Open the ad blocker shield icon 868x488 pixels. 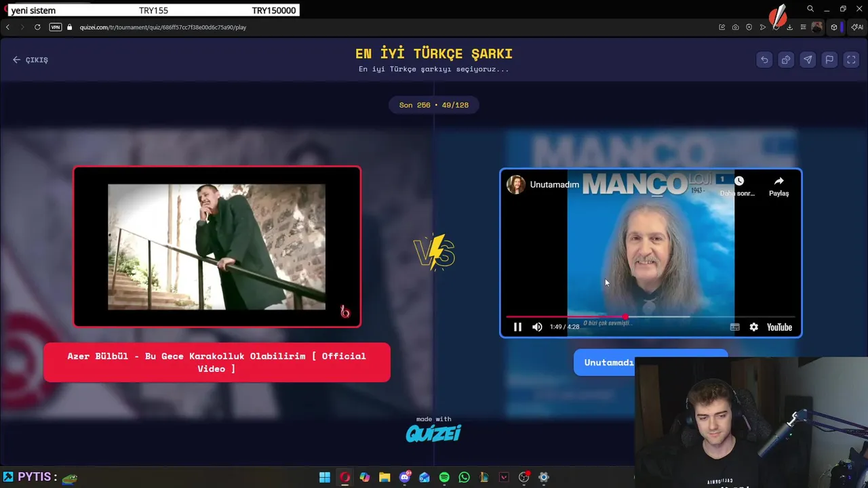tap(749, 27)
